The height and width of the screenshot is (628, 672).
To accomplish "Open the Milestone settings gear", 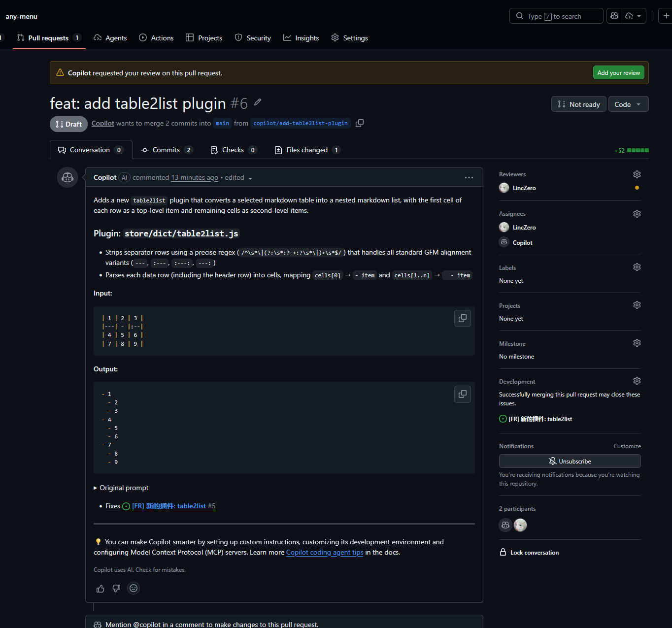I will [637, 343].
